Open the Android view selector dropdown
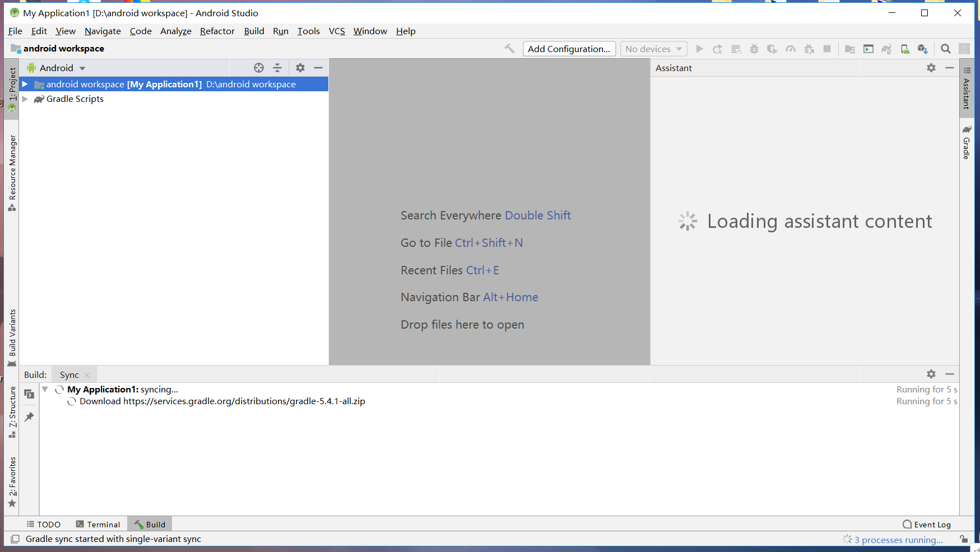The width and height of the screenshot is (980, 552). point(82,68)
